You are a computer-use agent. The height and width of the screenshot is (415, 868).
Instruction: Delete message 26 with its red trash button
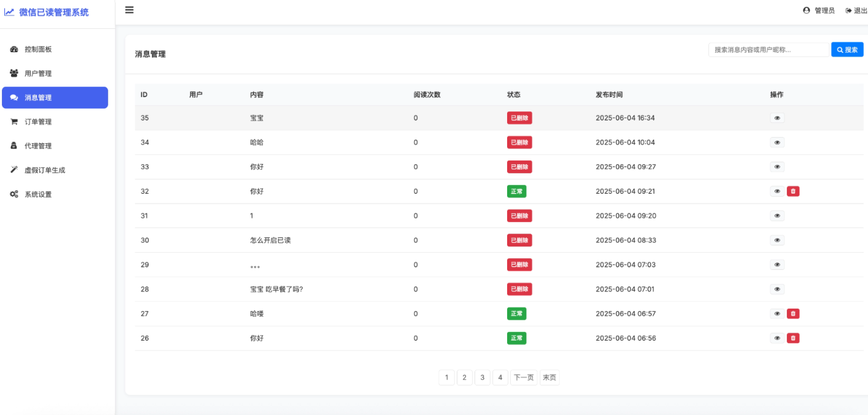point(793,338)
